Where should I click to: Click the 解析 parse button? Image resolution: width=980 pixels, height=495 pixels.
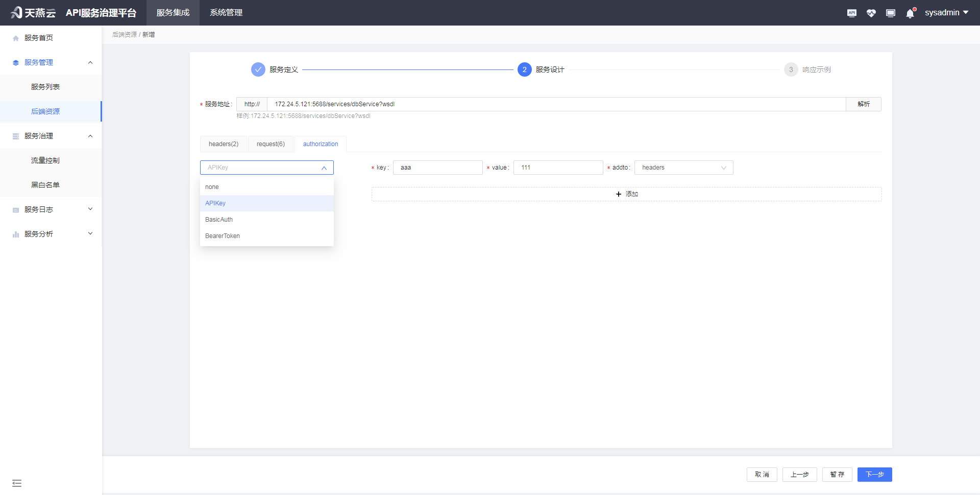pos(864,104)
